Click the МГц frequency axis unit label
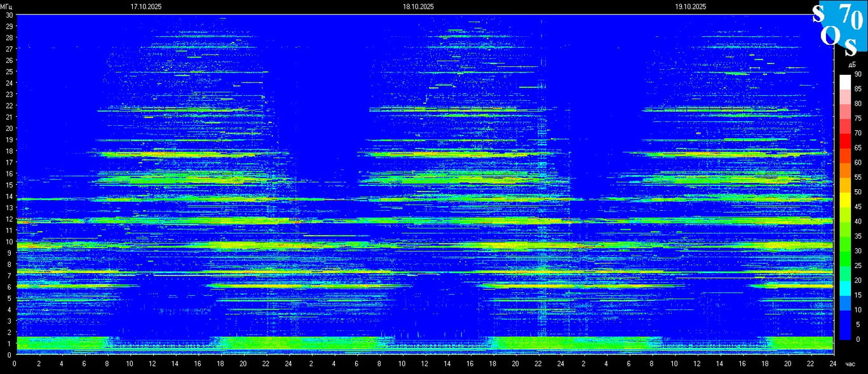Image resolution: width=868 pixels, height=374 pixels. pyautogui.click(x=6, y=6)
